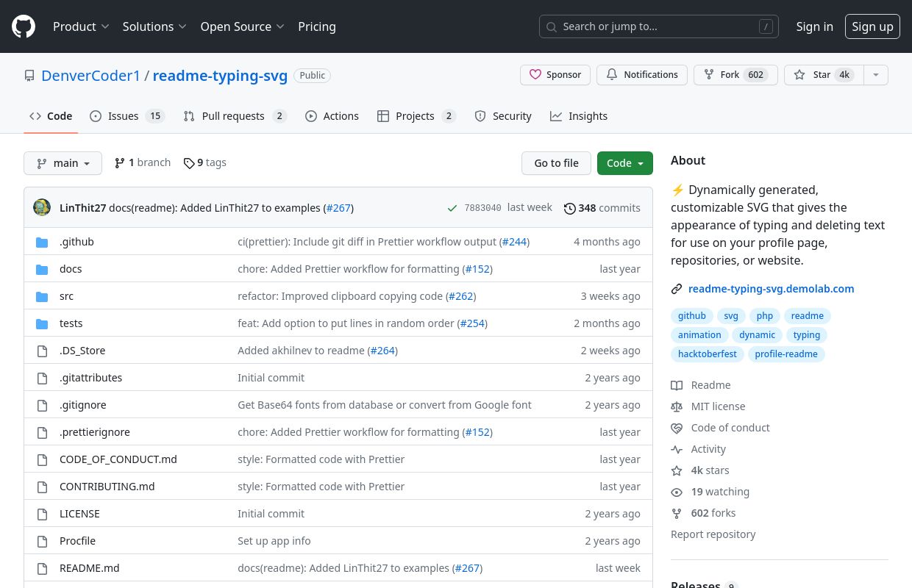The height and width of the screenshot is (588, 912).
Task: Open the Projects tab
Action: coord(416,116)
